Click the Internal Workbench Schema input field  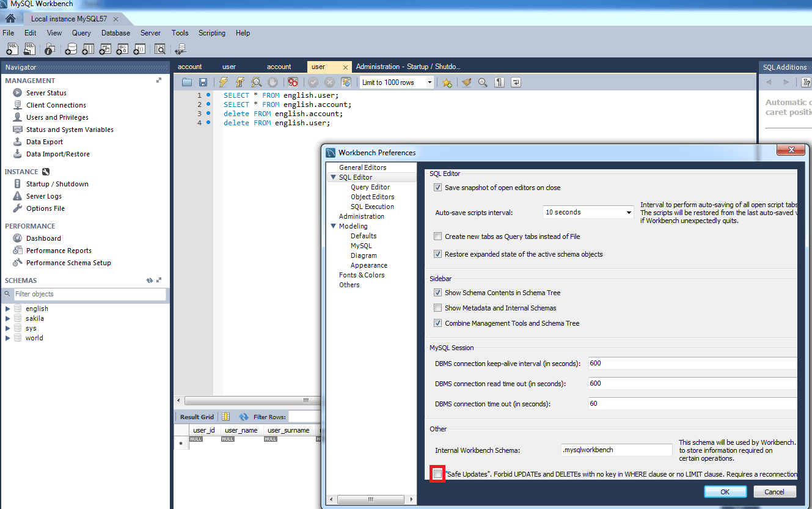click(616, 450)
